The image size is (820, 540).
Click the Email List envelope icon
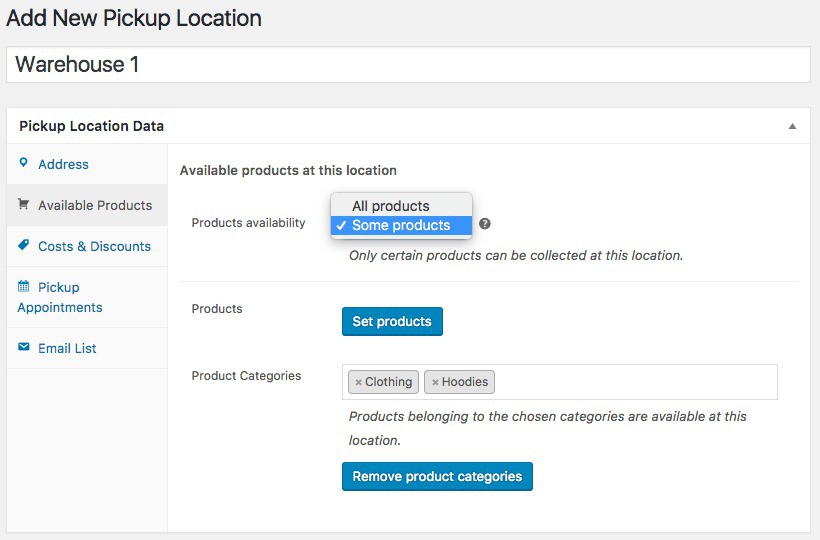tap(24, 348)
